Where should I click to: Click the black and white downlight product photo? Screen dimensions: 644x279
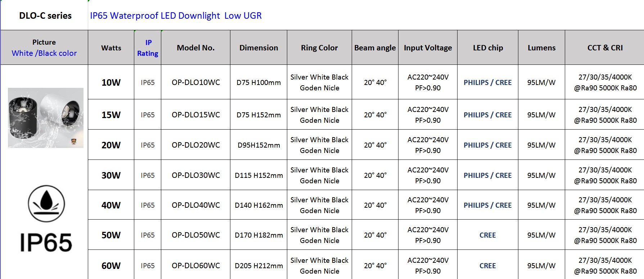(46, 118)
